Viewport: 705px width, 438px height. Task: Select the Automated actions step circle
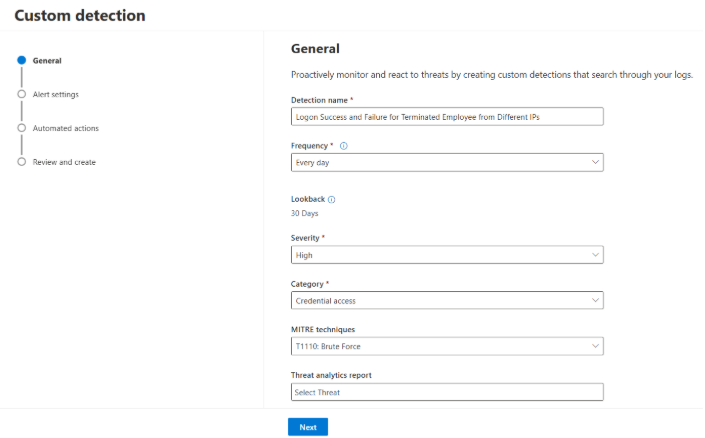[x=22, y=128]
